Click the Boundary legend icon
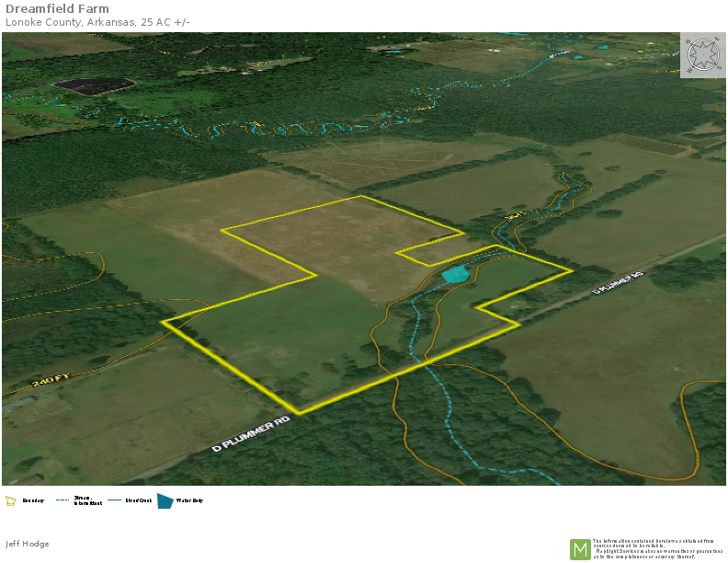The width and height of the screenshot is (728, 563). pos(11,501)
